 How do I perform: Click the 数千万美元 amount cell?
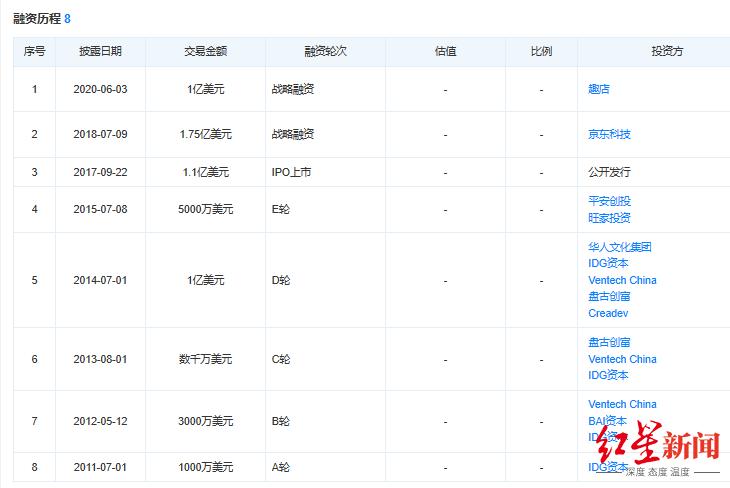(205, 359)
